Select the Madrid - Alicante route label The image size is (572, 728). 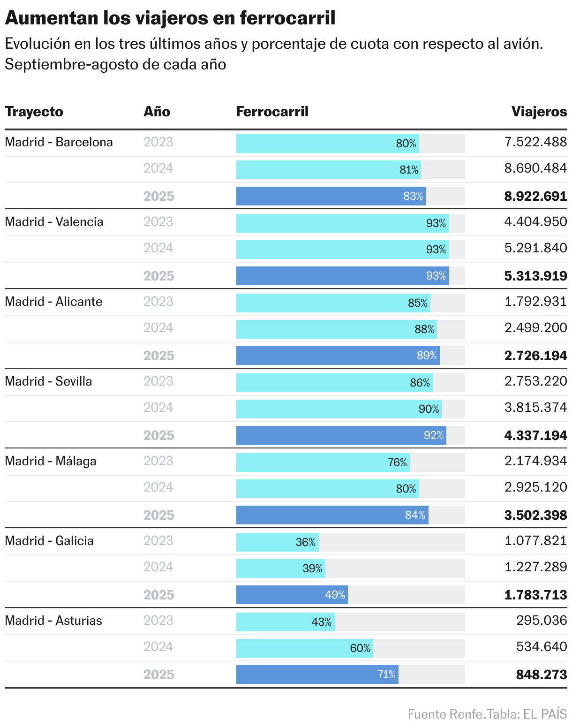coord(53,302)
